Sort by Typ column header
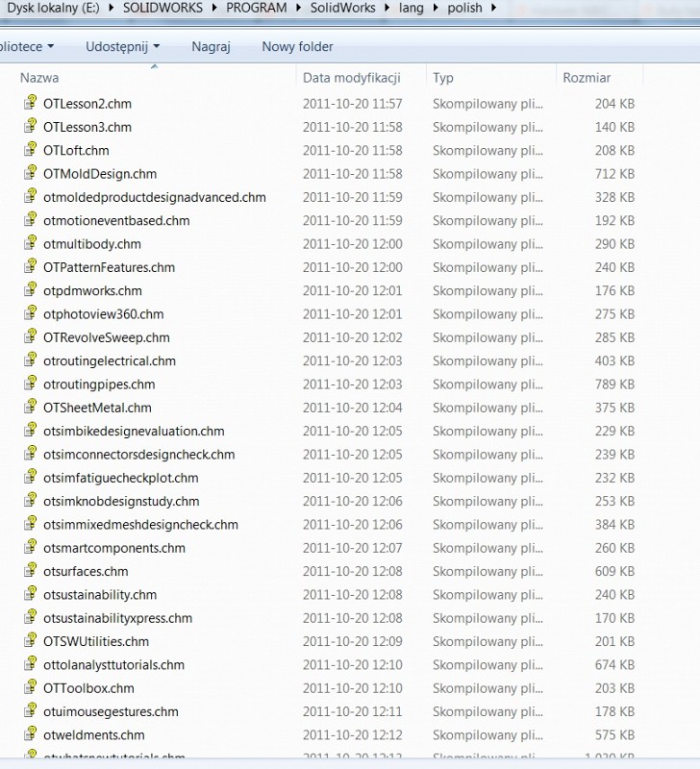Viewport: 700px width, 769px height. click(x=443, y=78)
